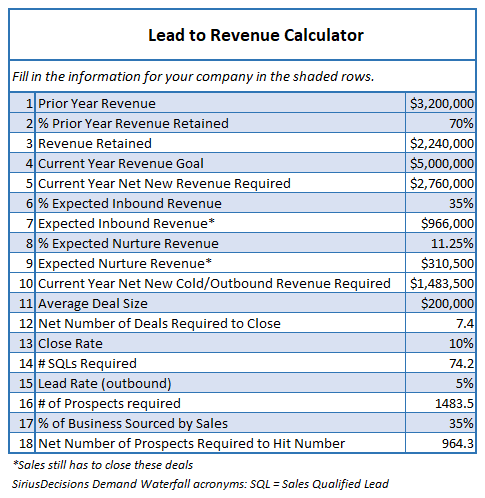Select row number 4 cell
This screenshot has width=485, height=498.
[x=22, y=163]
